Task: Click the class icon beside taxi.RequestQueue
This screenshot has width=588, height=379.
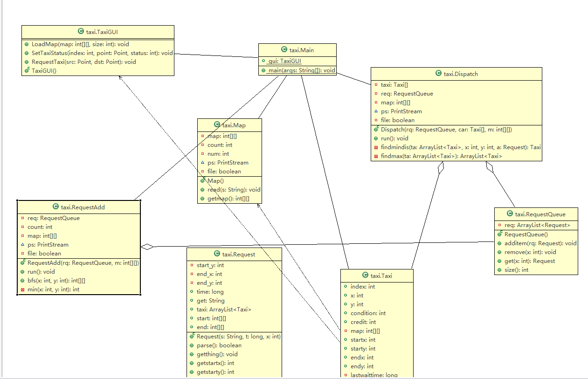Action: 509,214
